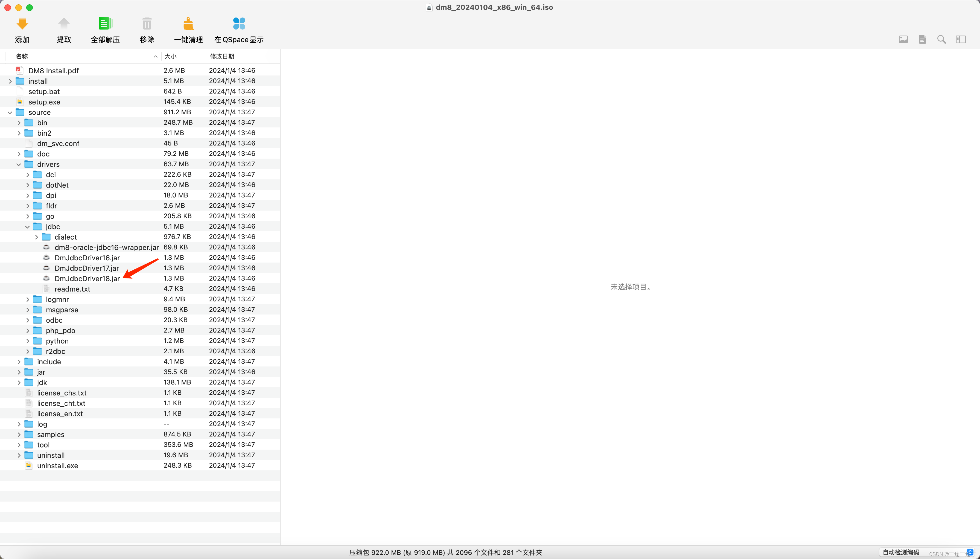Select the license_en.txt file
The height and width of the screenshot is (559, 980).
tap(140, 414)
